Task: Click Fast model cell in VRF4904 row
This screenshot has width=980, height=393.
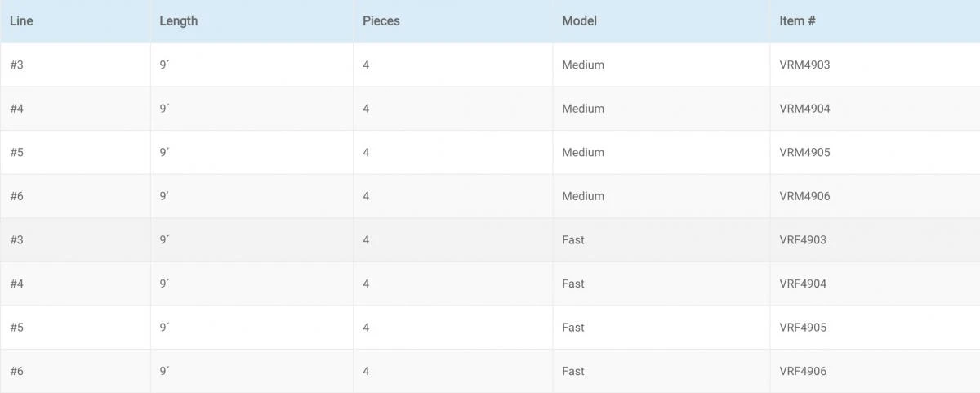Action: 573,284
